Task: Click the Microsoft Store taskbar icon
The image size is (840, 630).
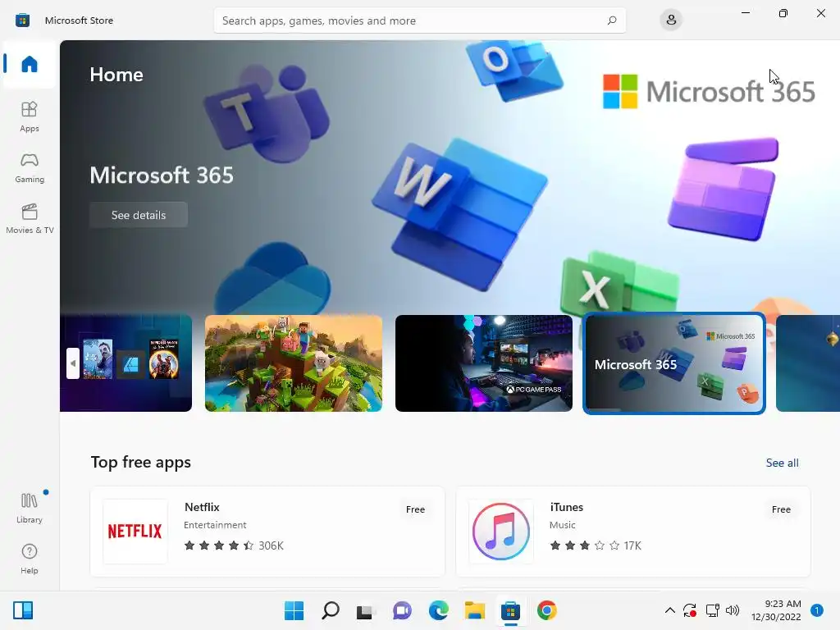Action: [x=510, y=610]
